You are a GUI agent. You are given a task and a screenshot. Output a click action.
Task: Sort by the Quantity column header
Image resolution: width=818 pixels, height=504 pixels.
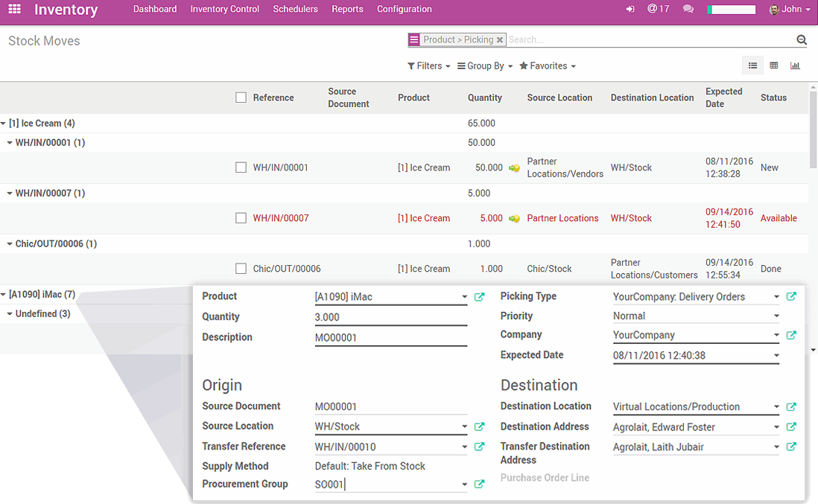click(485, 98)
